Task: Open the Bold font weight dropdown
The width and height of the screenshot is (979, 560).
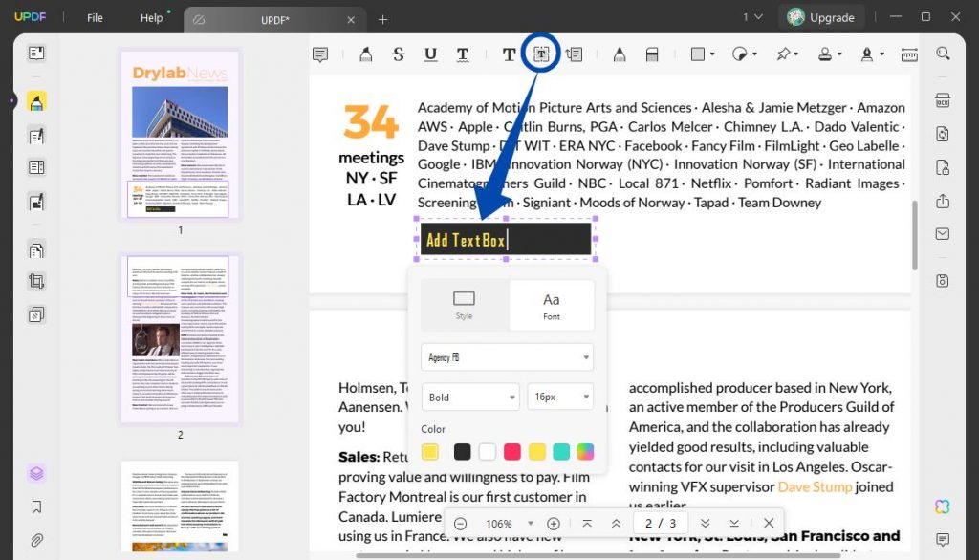Action: click(x=470, y=397)
